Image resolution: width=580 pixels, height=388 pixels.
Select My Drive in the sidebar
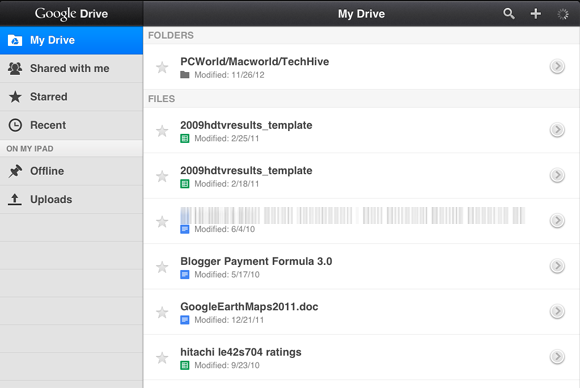point(71,40)
